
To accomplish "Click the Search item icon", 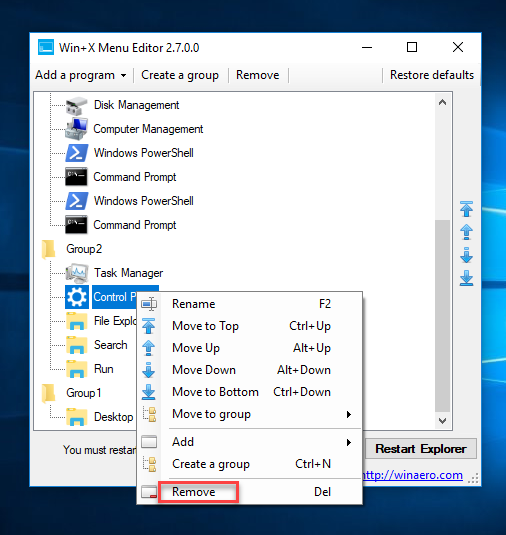I will pos(77,345).
